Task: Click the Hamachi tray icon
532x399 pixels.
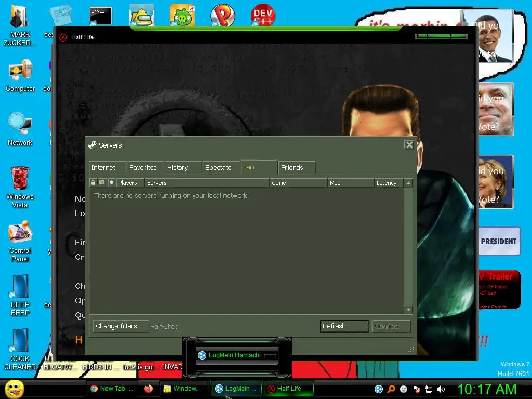Action: (378, 389)
